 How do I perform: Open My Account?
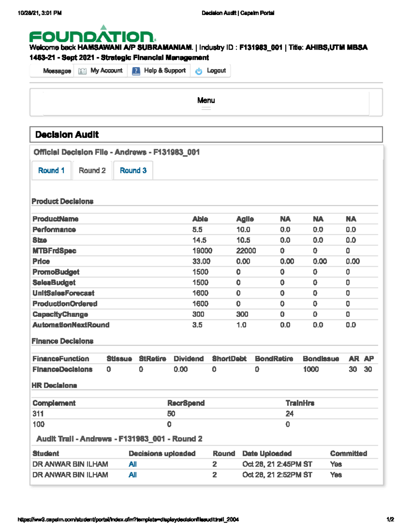tap(106, 71)
